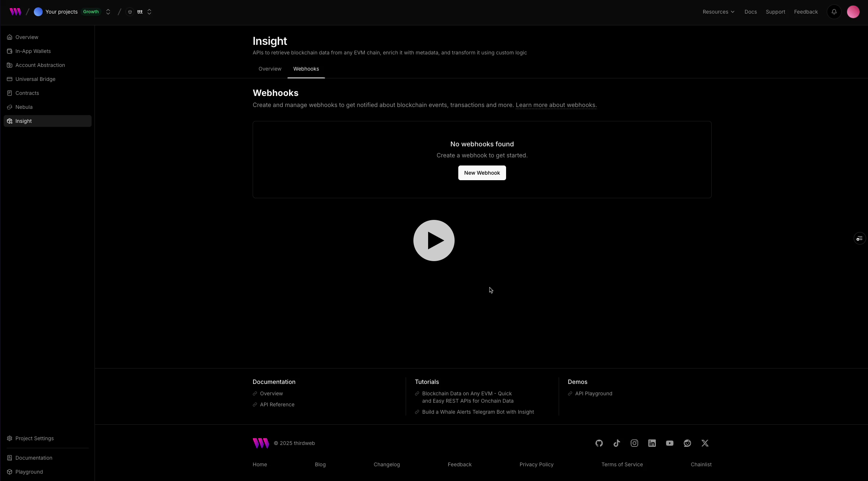Click the Insight sidebar icon
The width and height of the screenshot is (868, 481).
(x=10, y=121)
